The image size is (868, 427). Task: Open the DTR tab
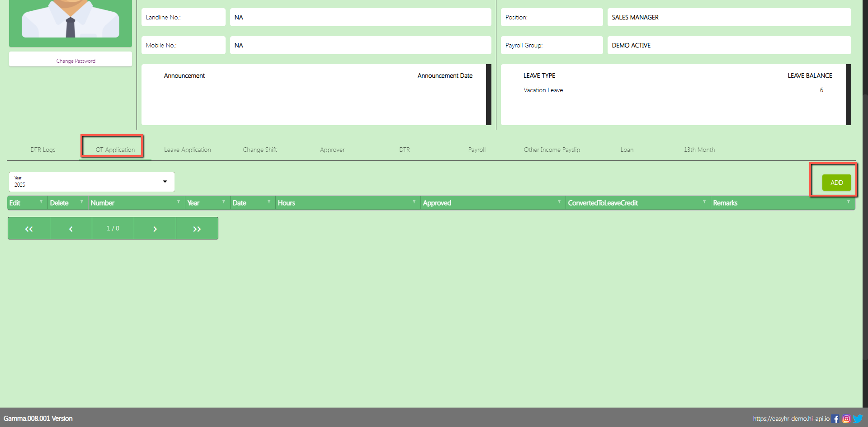coord(405,150)
